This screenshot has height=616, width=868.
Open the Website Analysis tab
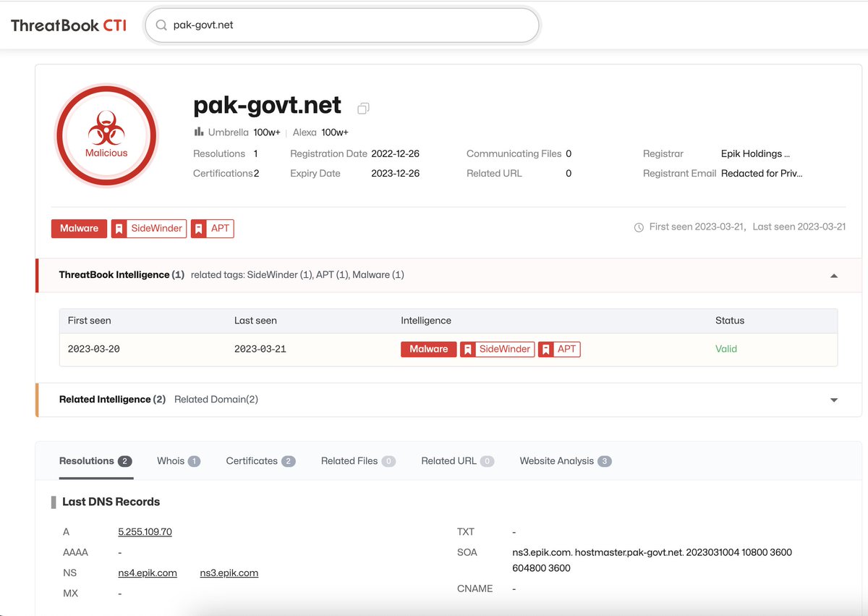pyautogui.click(x=556, y=460)
